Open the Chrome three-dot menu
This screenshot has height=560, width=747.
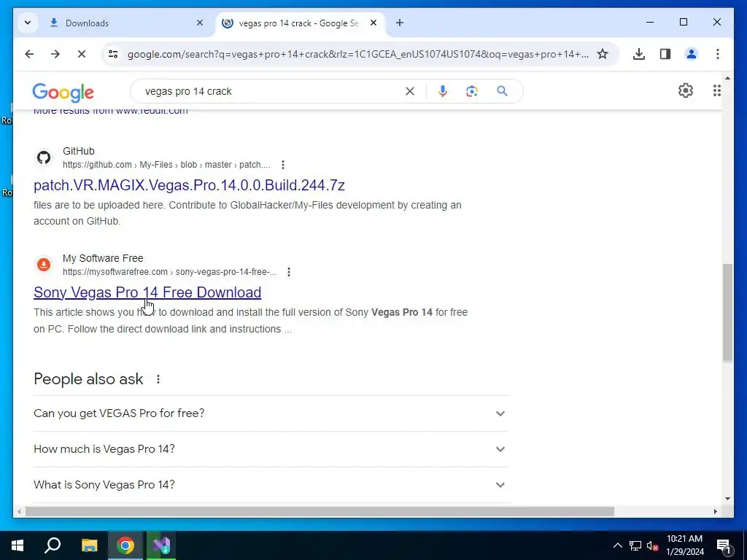(x=718, y=54)
